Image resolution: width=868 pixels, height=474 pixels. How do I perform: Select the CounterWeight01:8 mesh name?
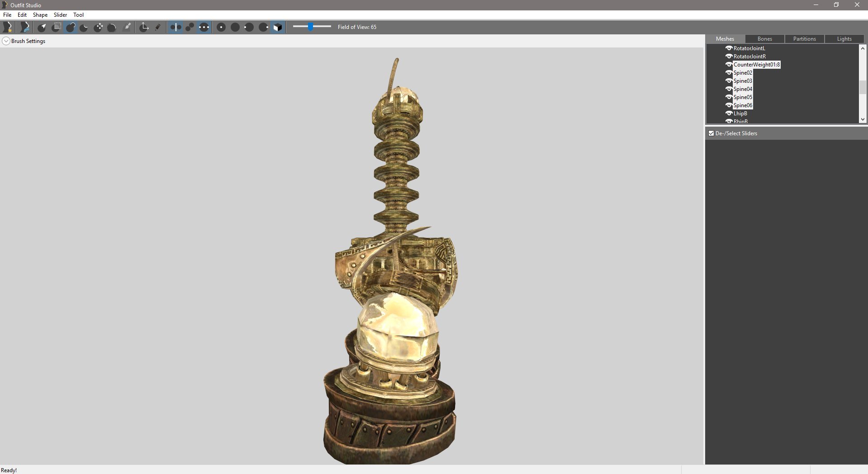point(757,65)
